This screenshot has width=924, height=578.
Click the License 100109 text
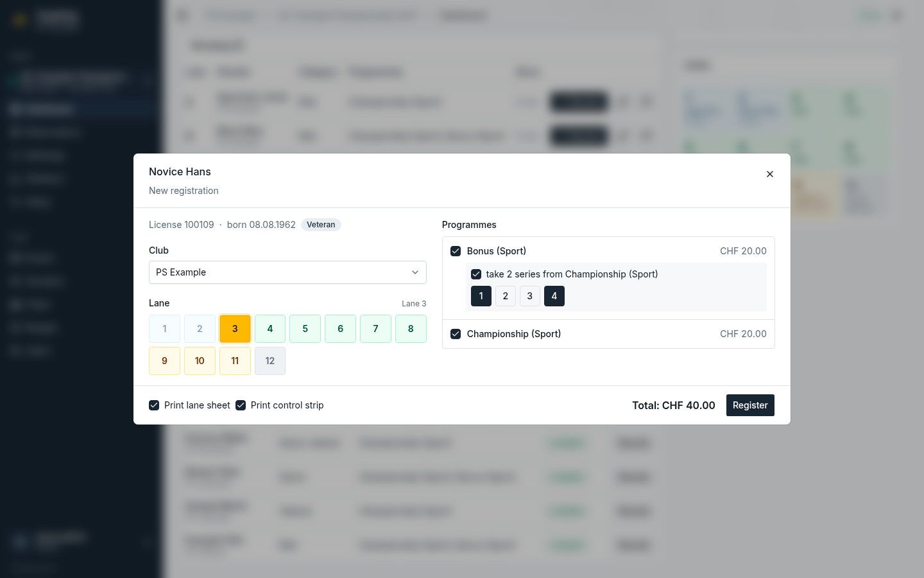tap(182, 225)
